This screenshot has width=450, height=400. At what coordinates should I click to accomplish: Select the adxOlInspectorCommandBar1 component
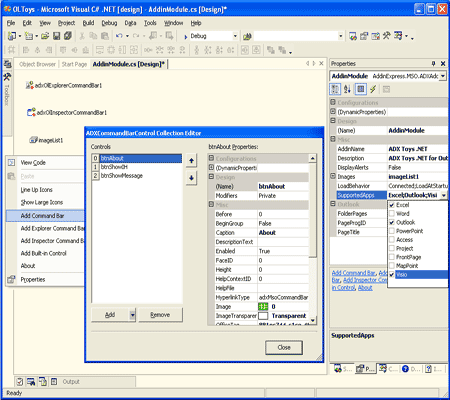(67, 112)
